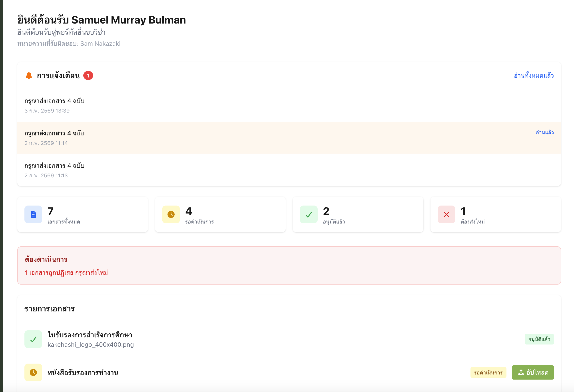
Task: Click the yellow clock icon on pending card
Action: coord(171,214)
